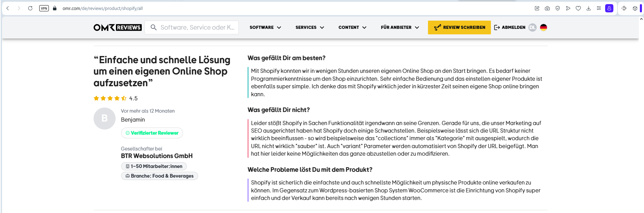Click the purple profile icon in the toolbar
The image size is (644, 213).
(609, 8)
